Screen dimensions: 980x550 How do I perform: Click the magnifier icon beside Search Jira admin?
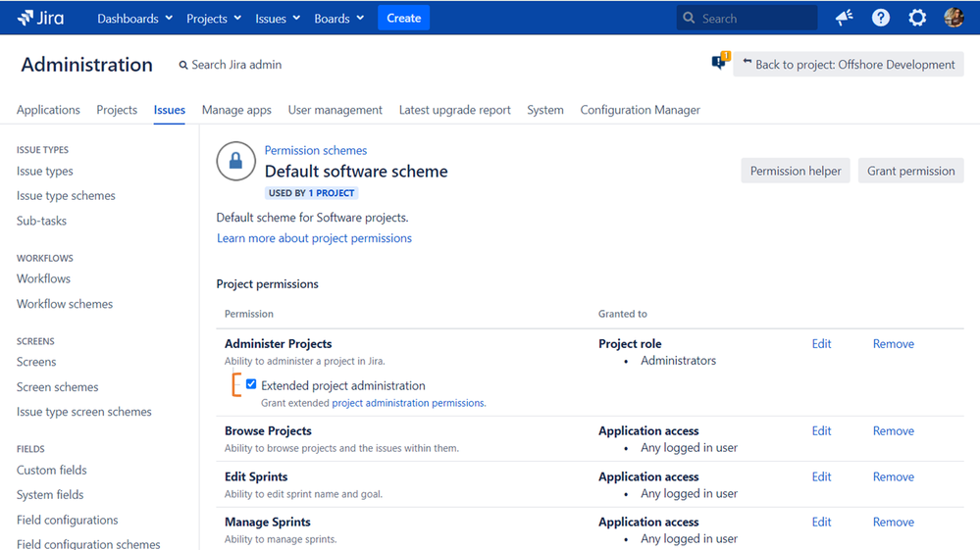click(x=183, y=65)
